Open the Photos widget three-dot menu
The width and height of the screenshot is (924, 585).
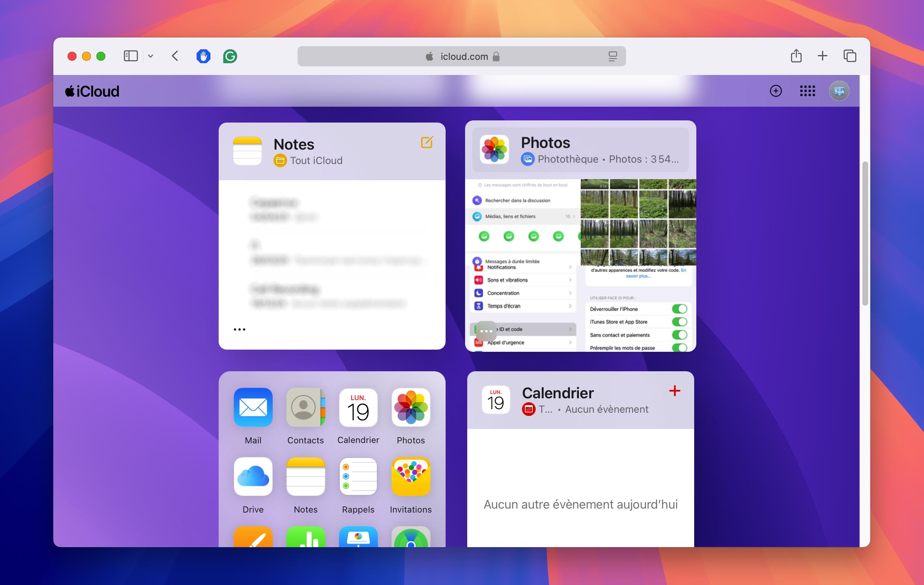pos(486,331)
